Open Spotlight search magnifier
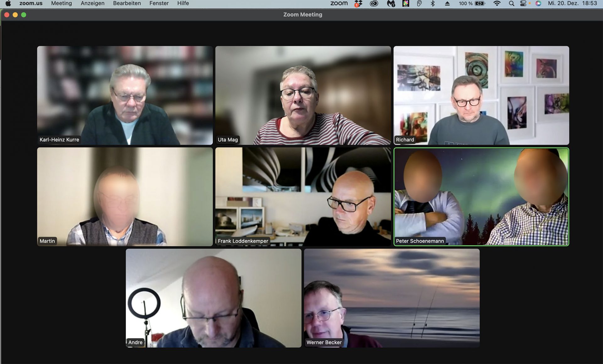Viewport: 603px width, 364px height. pyautogui.click(x=512, y=3)
